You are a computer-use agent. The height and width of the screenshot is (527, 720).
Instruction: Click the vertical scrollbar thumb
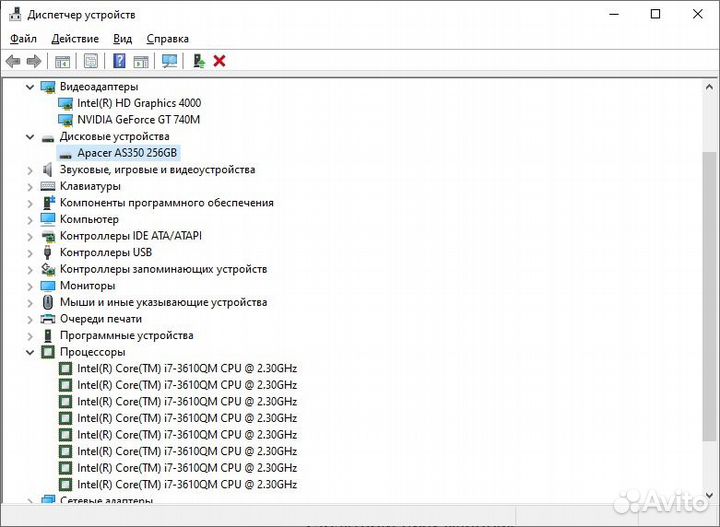click(x=709, y=297)
